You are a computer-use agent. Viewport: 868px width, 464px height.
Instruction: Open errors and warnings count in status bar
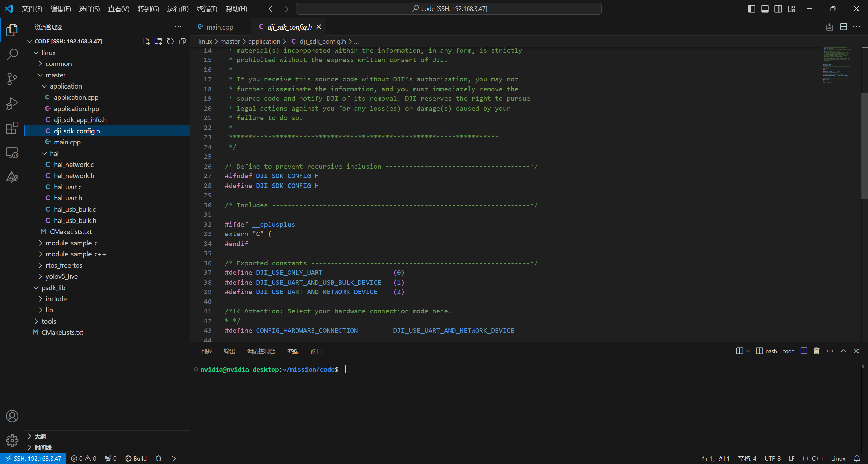click(x=84, y=459)
